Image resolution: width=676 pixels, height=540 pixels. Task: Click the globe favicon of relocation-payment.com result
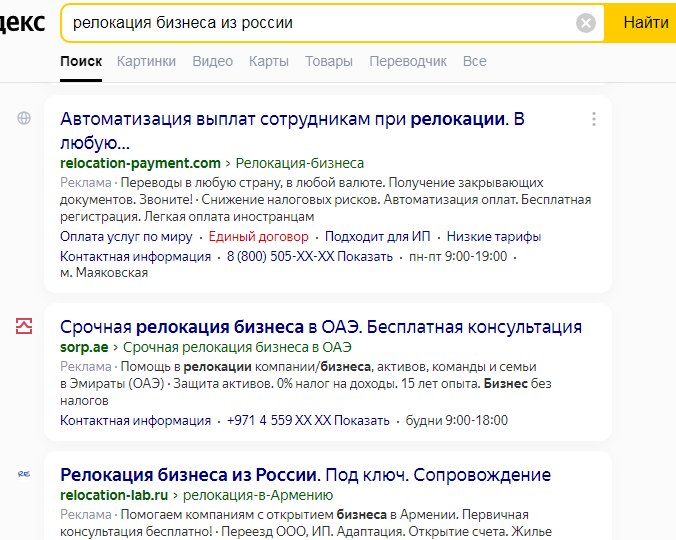(24, 118)
